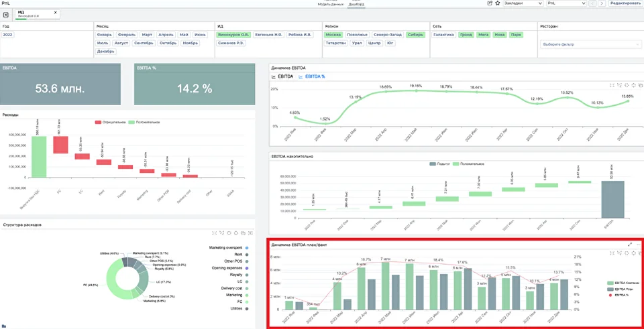Open the Ресторан filter dropdown

[590, 44]
